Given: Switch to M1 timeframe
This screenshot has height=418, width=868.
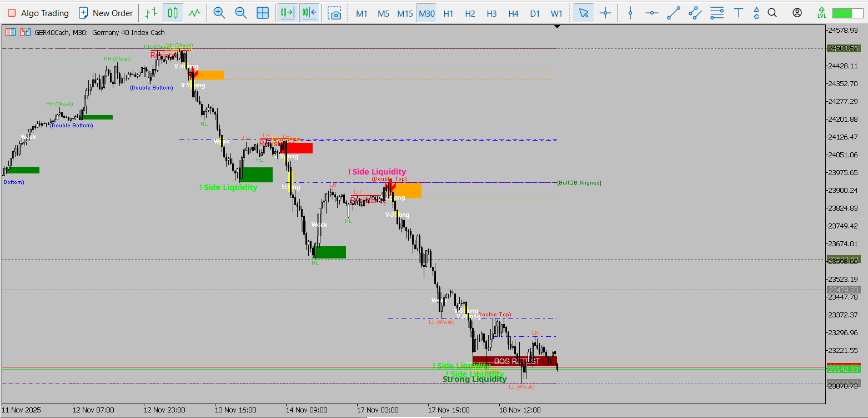Looking at the screenshot, I should (362, 13).
